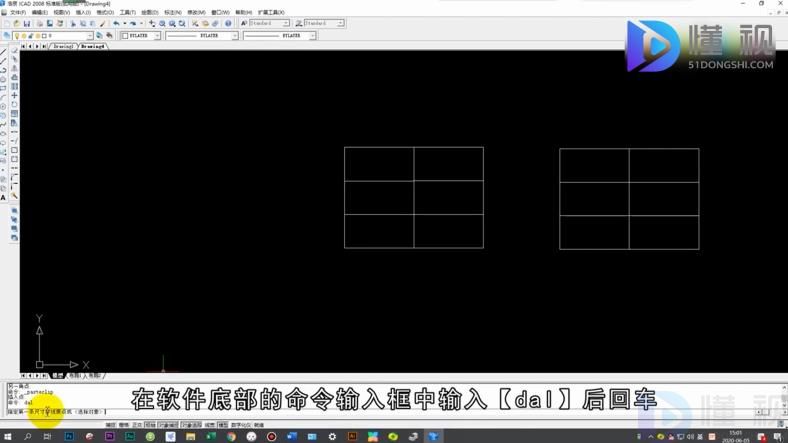Select the Circle draw tool
Viewport: 788px width, 443px height.
(4, 106)
